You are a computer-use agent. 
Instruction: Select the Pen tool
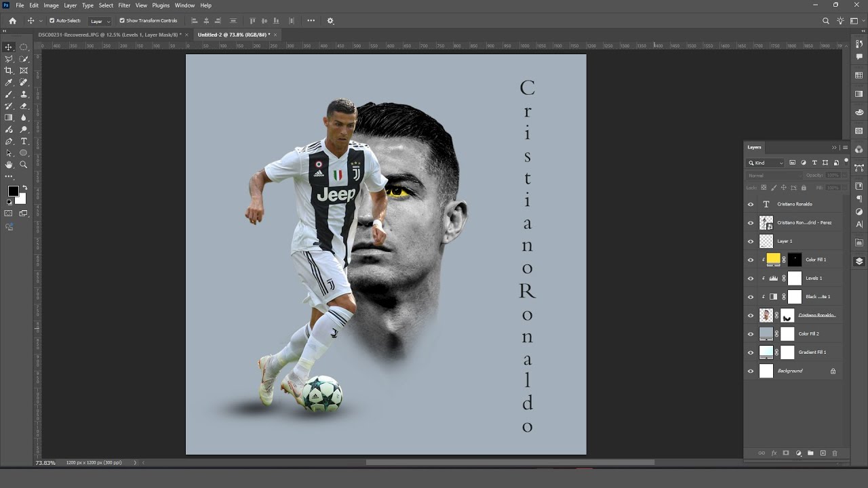click(x=9, y=141)
